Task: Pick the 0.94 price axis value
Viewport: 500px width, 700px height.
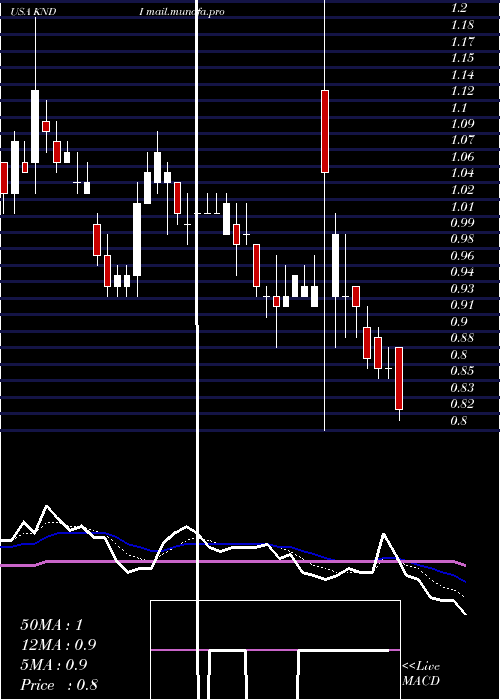Action: [x=462, y=272]
